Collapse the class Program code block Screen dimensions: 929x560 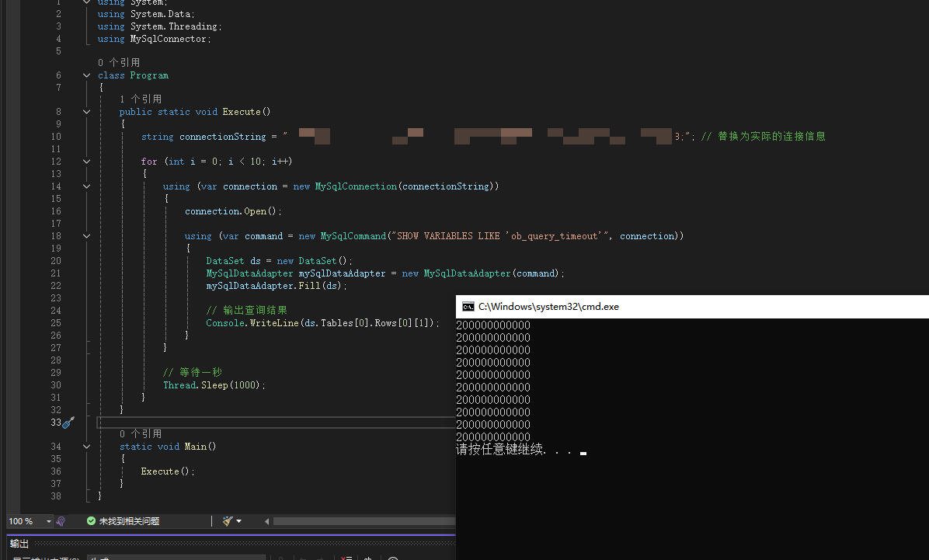tap(86, 75)
